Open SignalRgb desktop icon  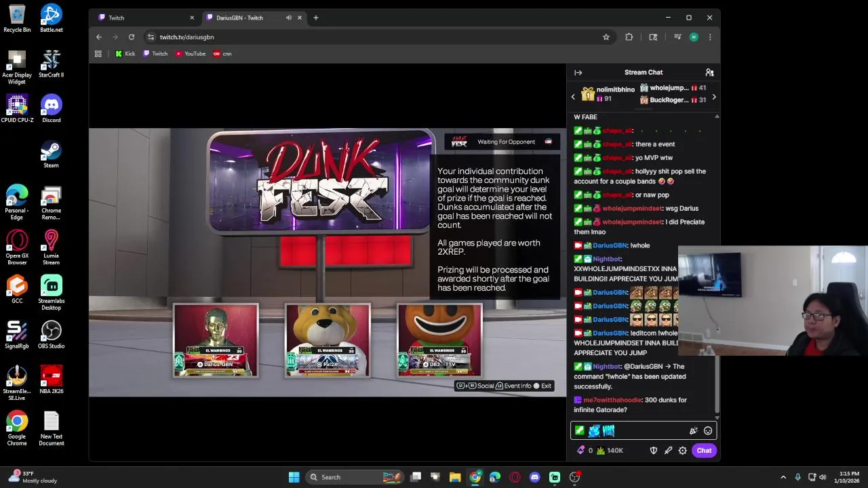coord(17,335)
